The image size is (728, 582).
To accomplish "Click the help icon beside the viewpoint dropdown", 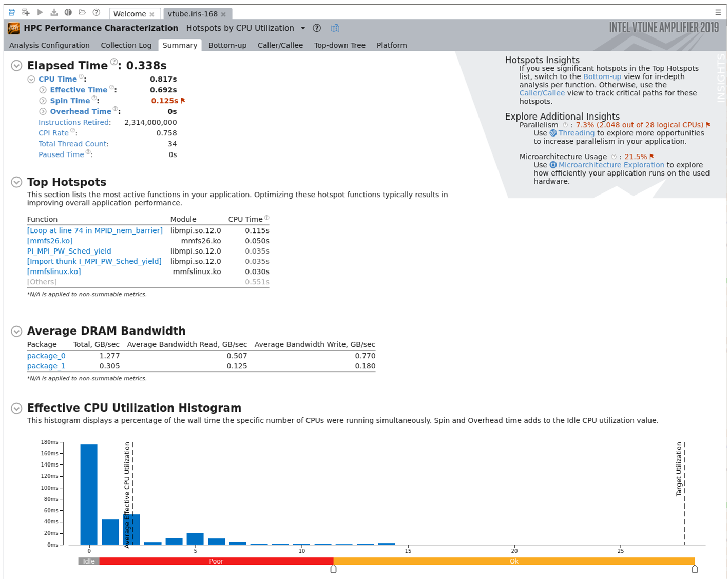I will tap(317, 28).
